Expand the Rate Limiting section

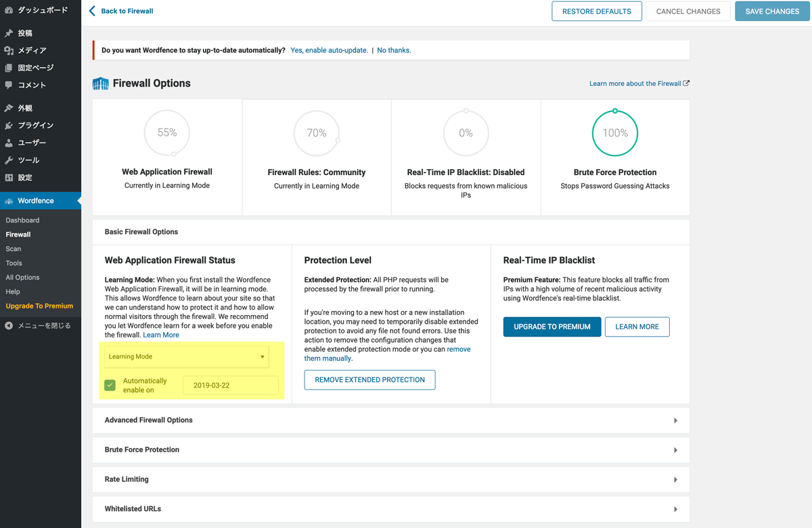pyautogui.click(x=391, y=479)
